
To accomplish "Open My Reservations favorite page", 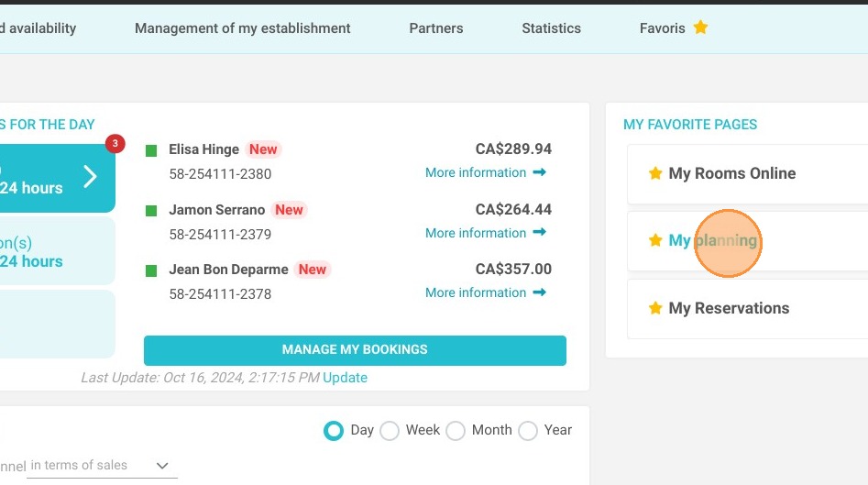I will (x=747, y=308).
